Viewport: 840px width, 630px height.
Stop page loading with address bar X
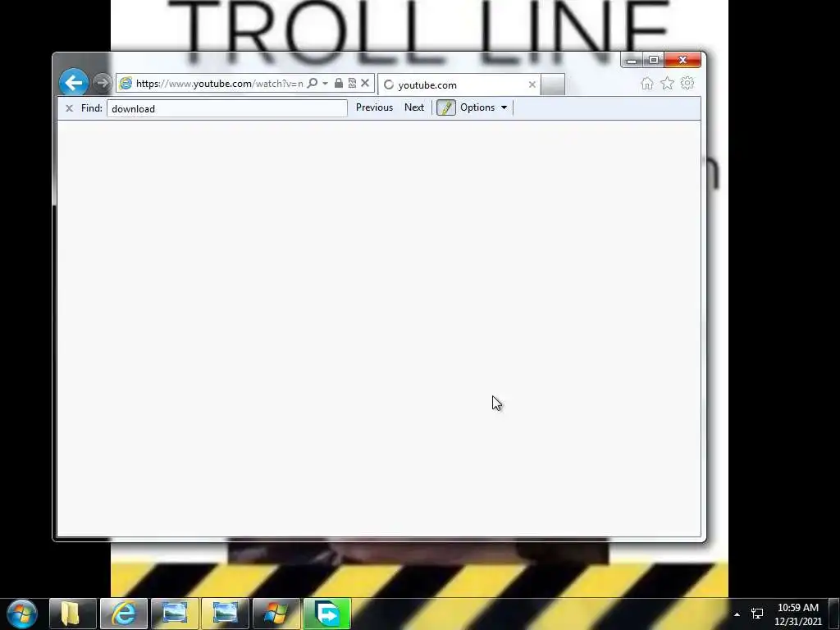coord(365,83)
